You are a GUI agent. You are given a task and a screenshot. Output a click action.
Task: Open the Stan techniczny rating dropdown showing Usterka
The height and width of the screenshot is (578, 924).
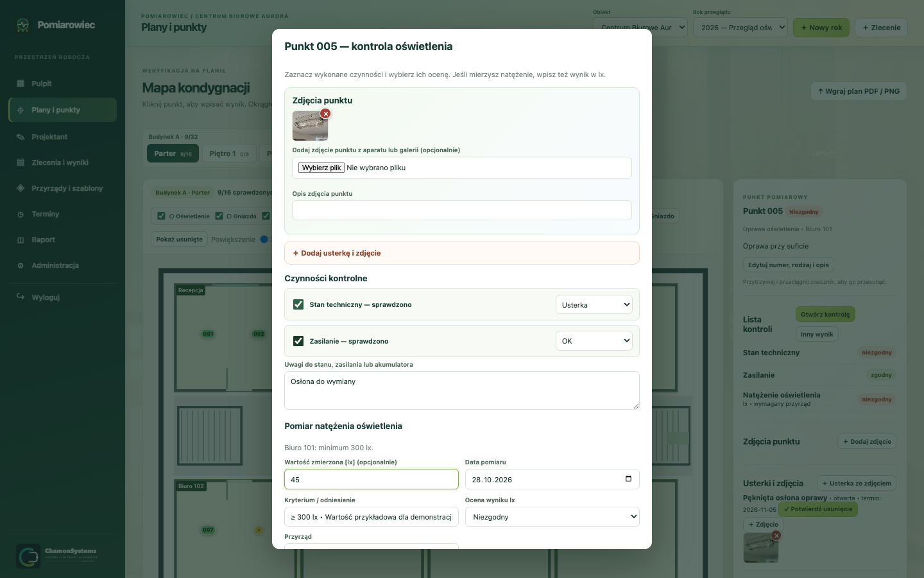point(594,304)
